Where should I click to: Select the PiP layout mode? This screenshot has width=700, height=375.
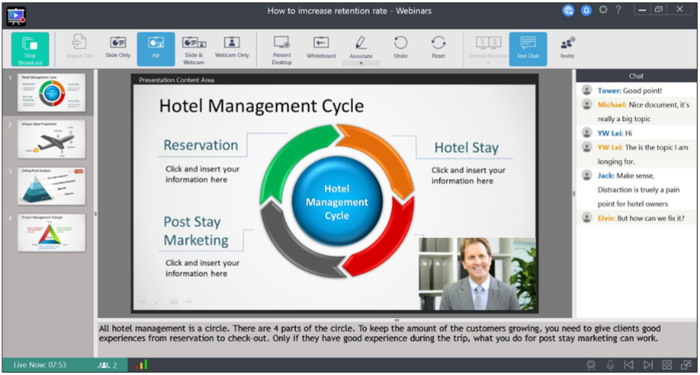[x=156, y=49]
